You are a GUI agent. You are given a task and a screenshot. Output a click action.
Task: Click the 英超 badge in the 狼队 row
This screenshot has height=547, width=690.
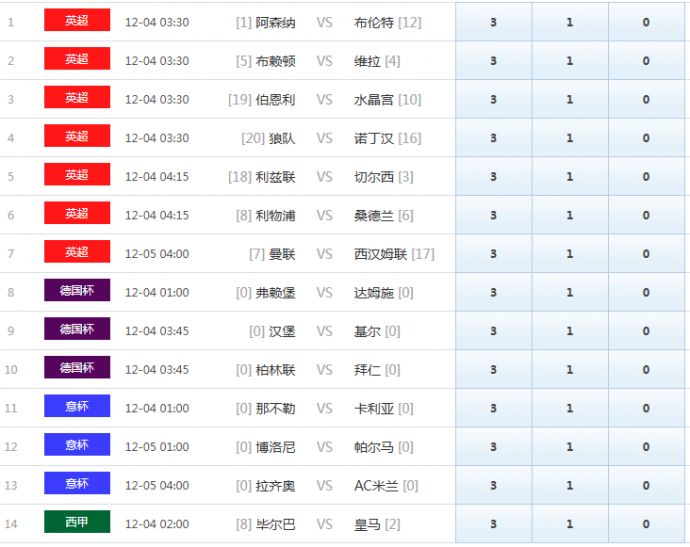tap(77, 136)
